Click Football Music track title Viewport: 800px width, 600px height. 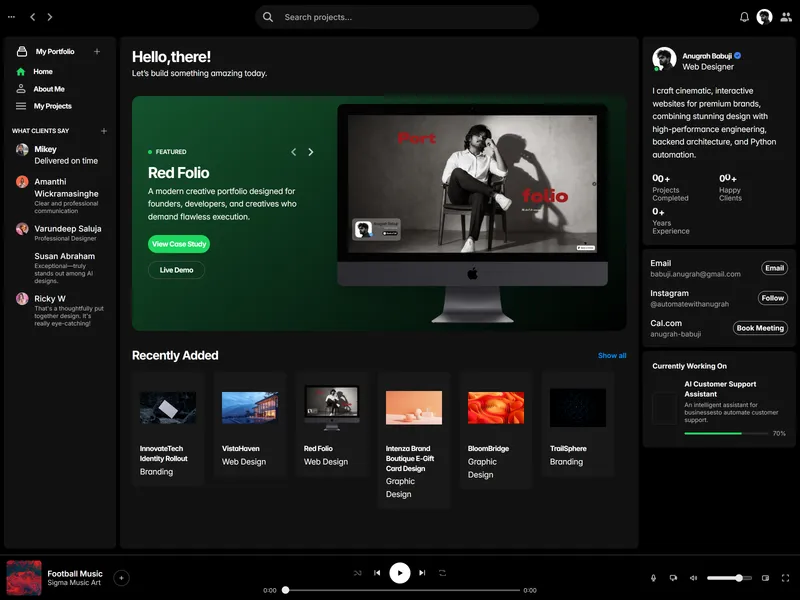(75, 573)
